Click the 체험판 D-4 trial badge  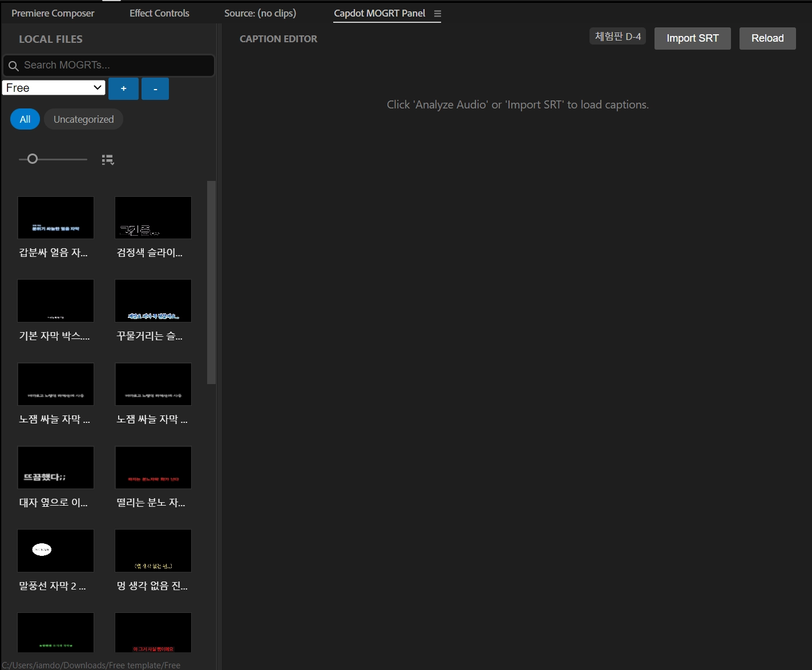click(x=617, y=37)
